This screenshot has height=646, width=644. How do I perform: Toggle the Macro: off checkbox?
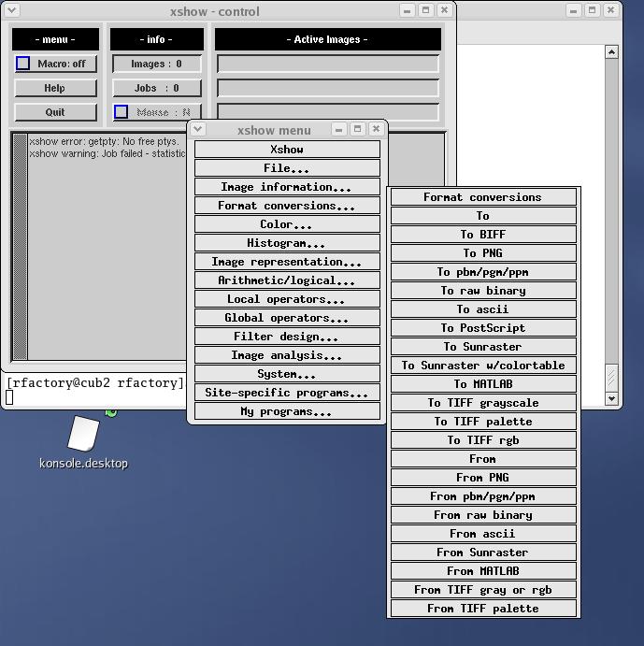tap(23, 64)
